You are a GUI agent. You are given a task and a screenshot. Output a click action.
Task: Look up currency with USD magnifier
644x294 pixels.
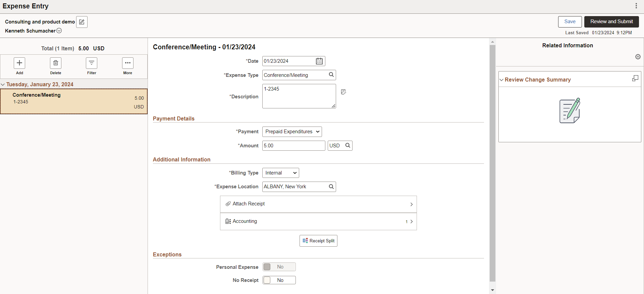[348, 145]
